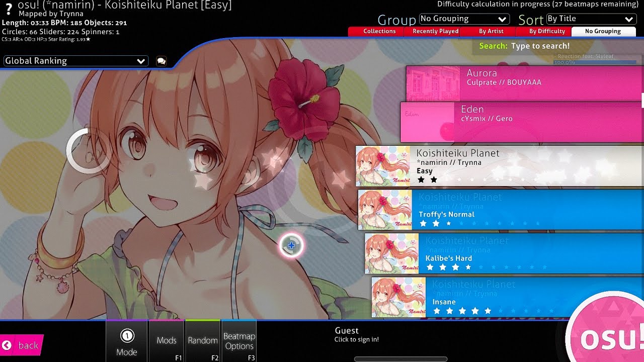Open the Sort By Title dropdown
This screenshot has height=362, width=644.
(591, 19)
